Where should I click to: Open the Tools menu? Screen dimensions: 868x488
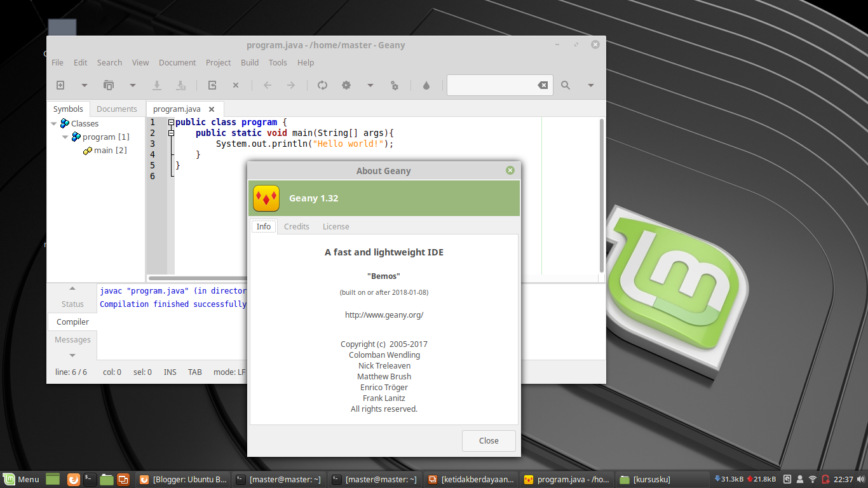[x=278, y=62]
